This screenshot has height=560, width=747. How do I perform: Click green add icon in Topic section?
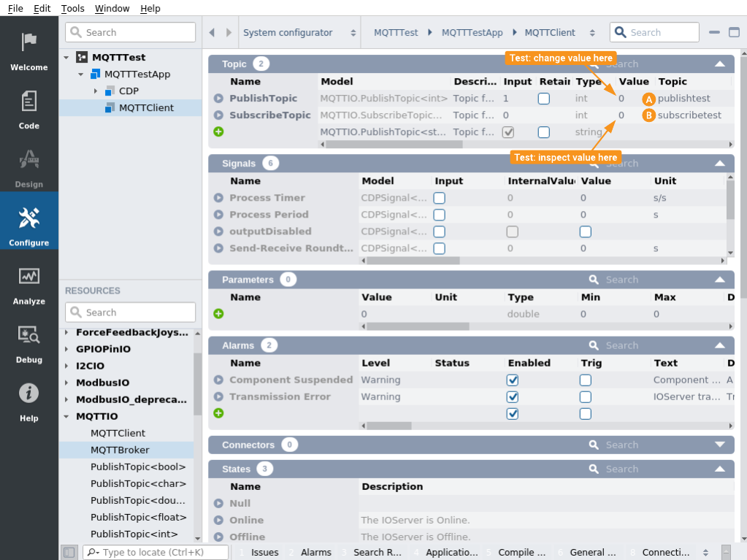218,132
